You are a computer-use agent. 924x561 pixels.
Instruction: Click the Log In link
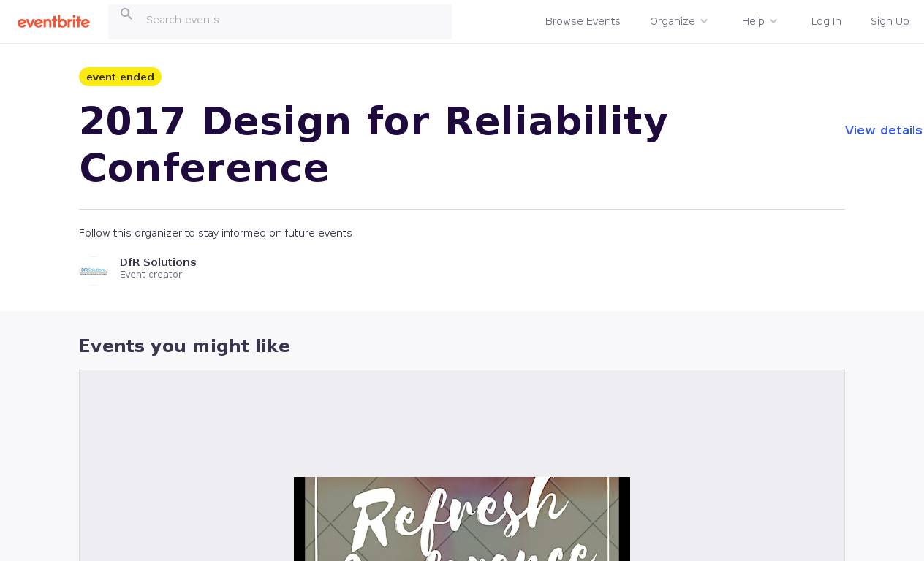click(x=826, y=22)
